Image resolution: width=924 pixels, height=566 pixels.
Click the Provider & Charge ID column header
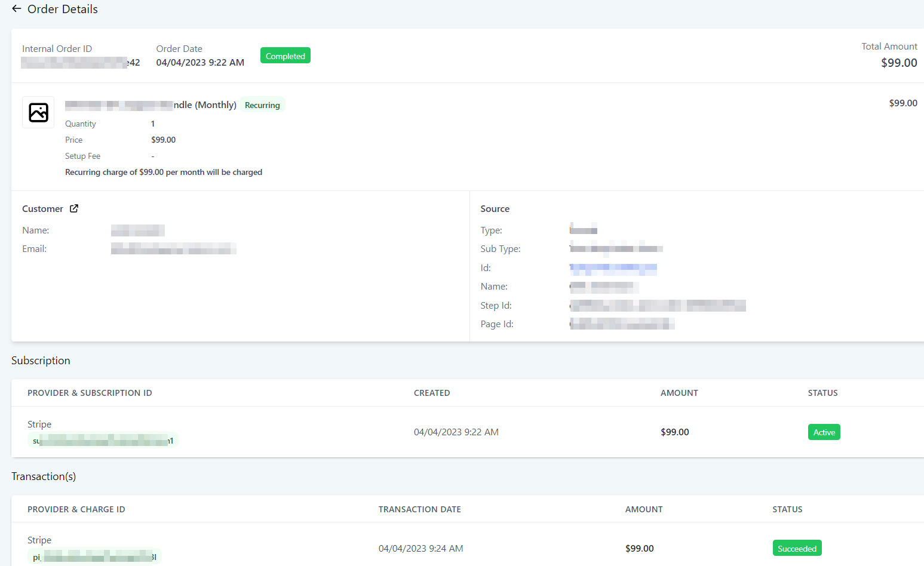point(76,509)
